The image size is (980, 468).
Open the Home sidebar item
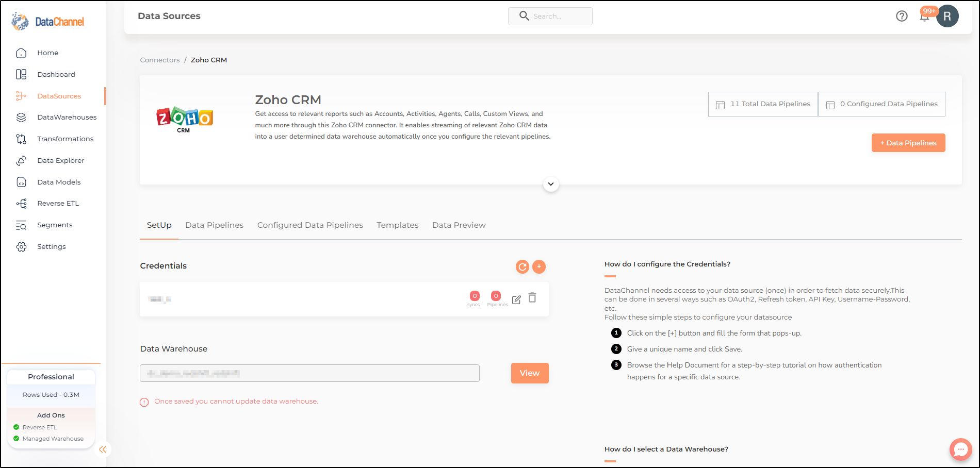(x=47, y=53)
